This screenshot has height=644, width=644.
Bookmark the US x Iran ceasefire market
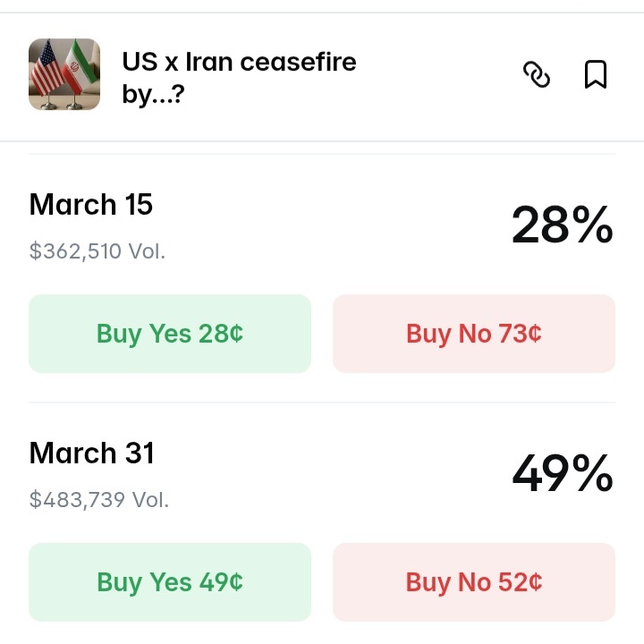[x=596, y=75]
